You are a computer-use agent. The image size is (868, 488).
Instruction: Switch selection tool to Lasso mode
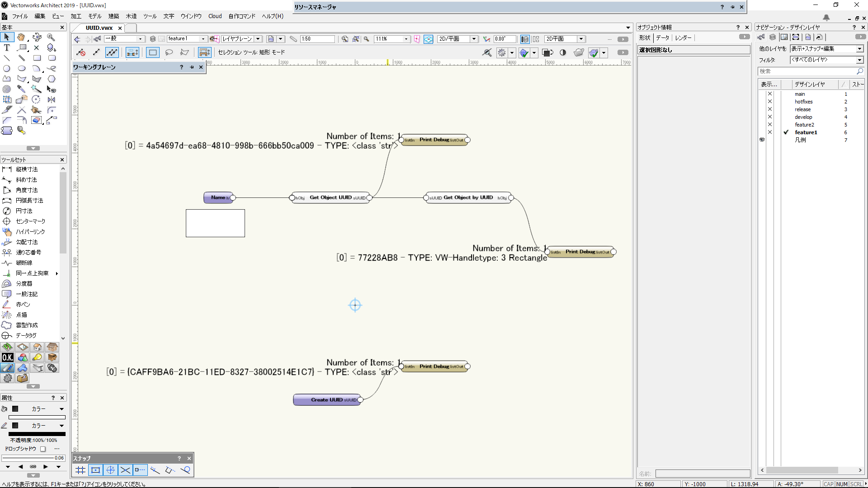[169, 52]
